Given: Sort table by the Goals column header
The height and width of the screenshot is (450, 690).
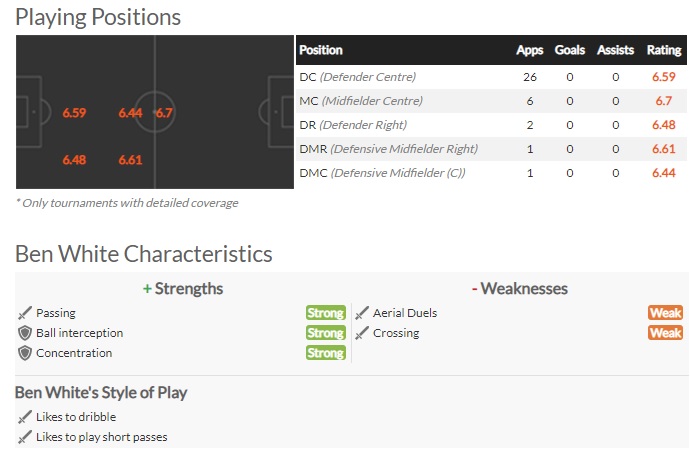Looking at the screenshot, I should (569, 50).
